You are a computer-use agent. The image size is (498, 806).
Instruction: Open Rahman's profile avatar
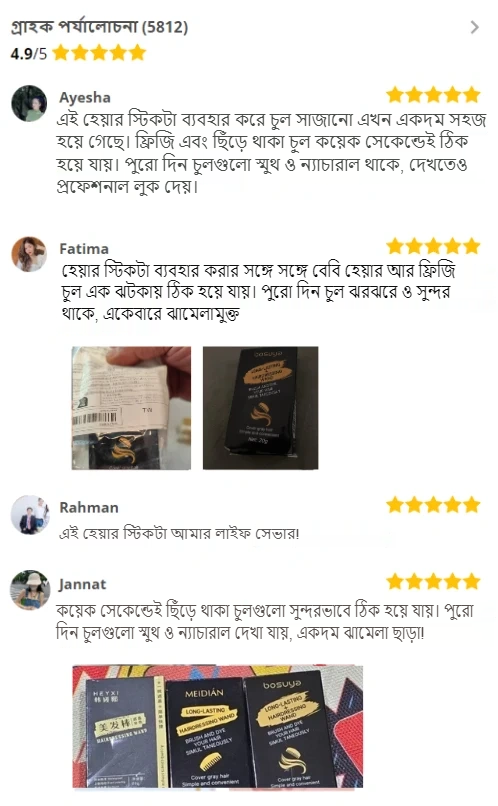(30, 515)
